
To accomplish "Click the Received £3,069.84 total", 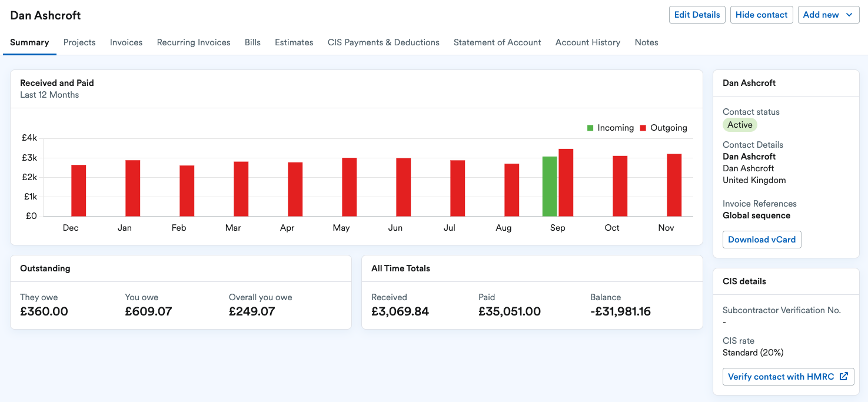I will 400,311.
